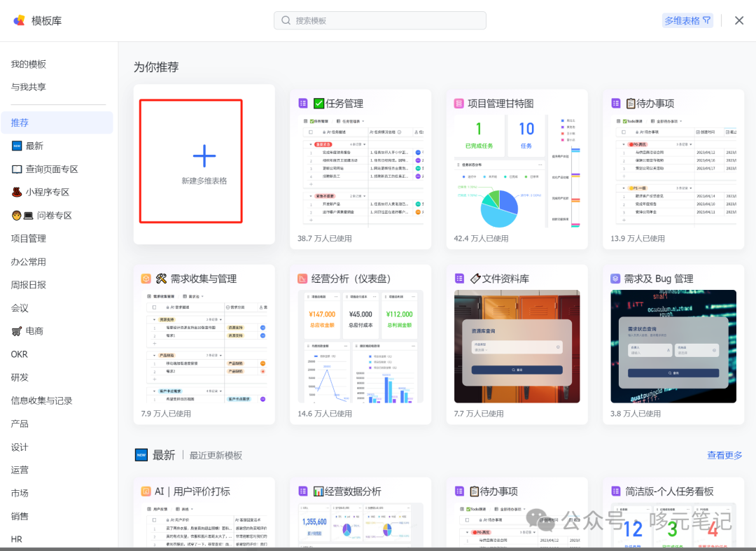Click the 最近更新模板 subtitle text

coord(216,455)
